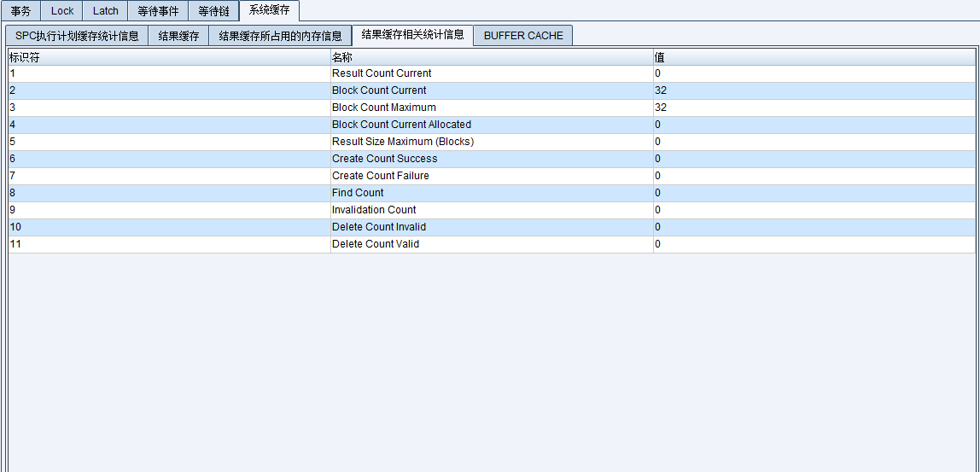The height and width of the screenshot is (472, 980).
Task: Open the BUFFER CACHE sub-tab
Action: tap(523, 36)
